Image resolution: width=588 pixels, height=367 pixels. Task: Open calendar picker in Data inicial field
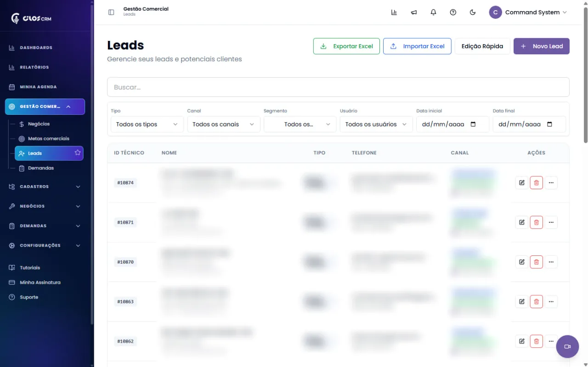[x=474, y=124]
